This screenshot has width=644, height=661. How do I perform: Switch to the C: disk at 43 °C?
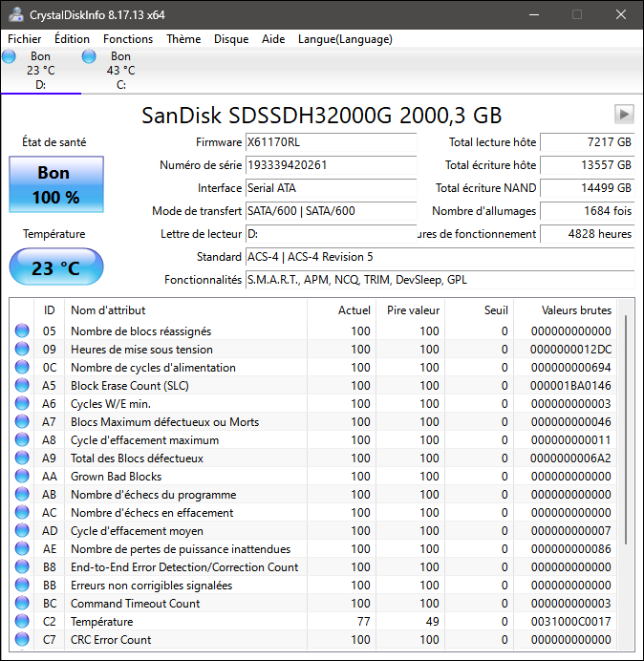[121, 71]
